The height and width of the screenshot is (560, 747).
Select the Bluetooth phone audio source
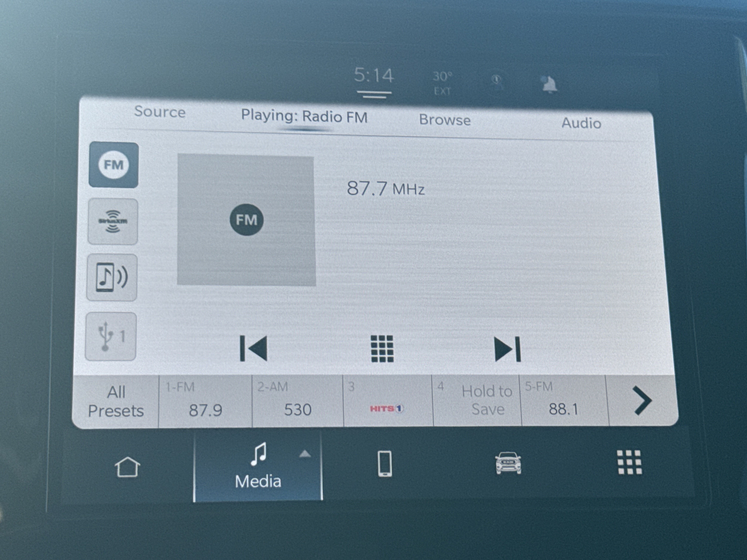(112, 277)
